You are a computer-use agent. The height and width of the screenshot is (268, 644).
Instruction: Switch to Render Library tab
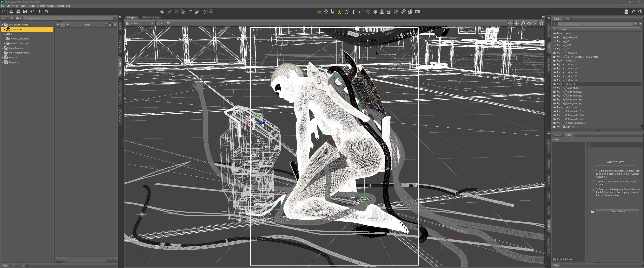(x=151, y=18)
